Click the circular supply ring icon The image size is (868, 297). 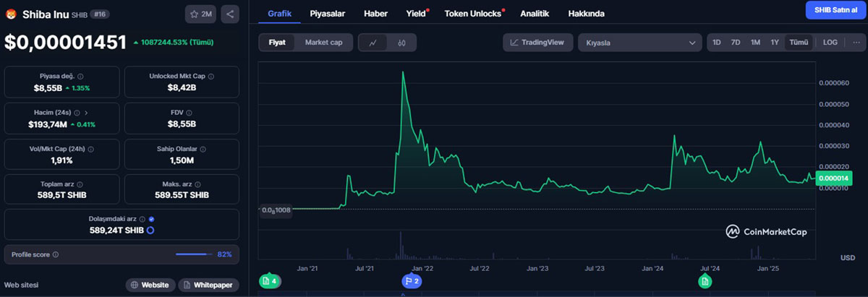[150, 231]
